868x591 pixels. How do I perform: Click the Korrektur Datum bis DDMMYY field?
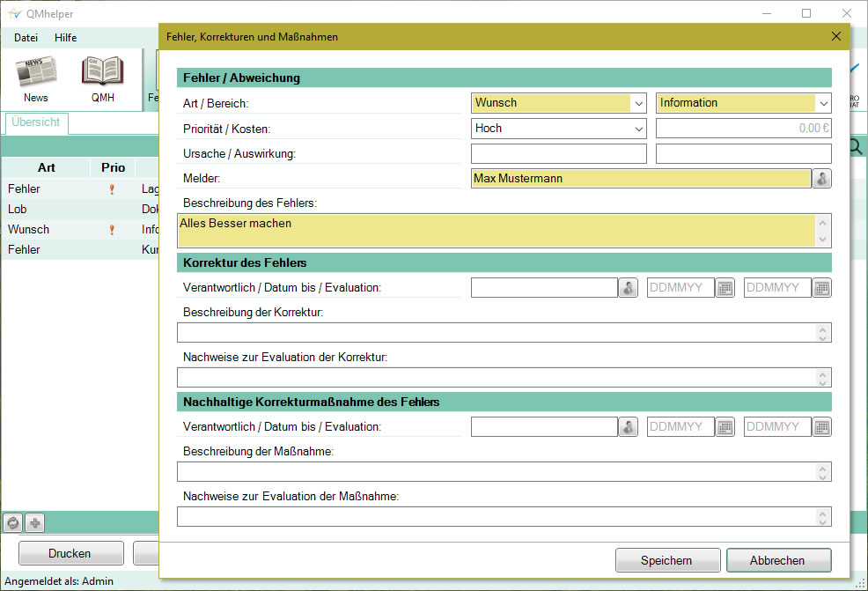680,287
